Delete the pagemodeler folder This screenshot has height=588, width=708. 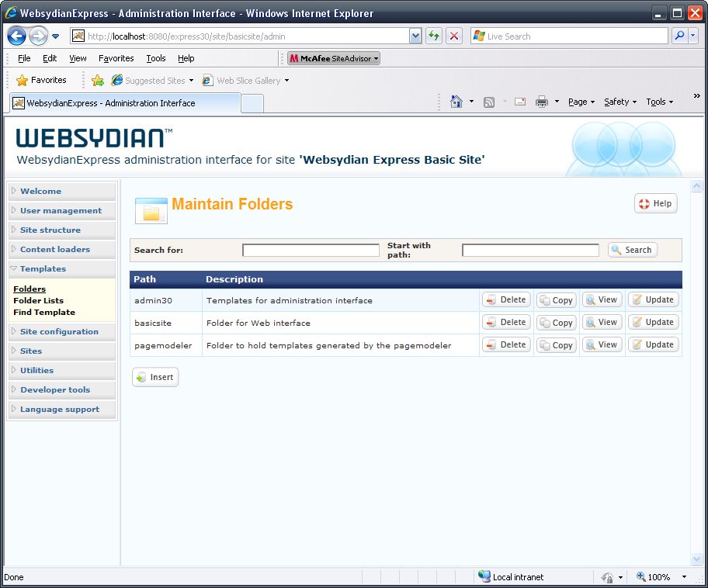point(506,344)
